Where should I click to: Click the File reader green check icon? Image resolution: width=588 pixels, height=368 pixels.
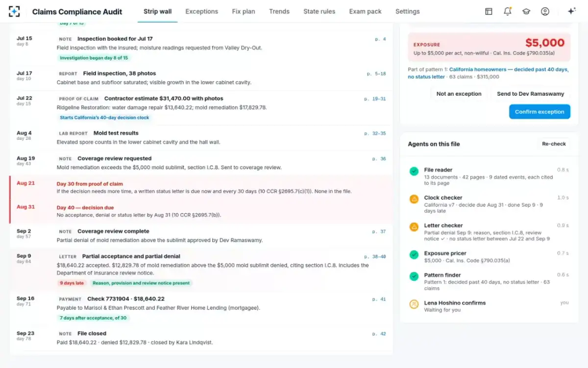click(414, 171)
